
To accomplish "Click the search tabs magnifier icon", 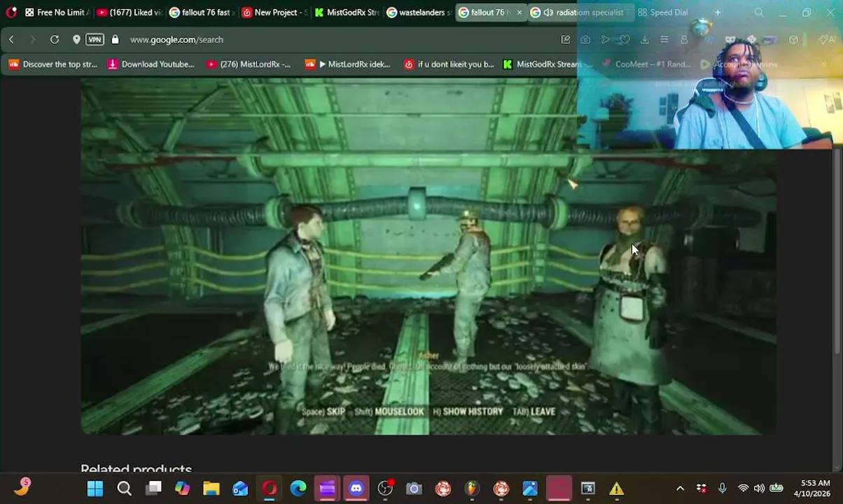I will point(759,12).
